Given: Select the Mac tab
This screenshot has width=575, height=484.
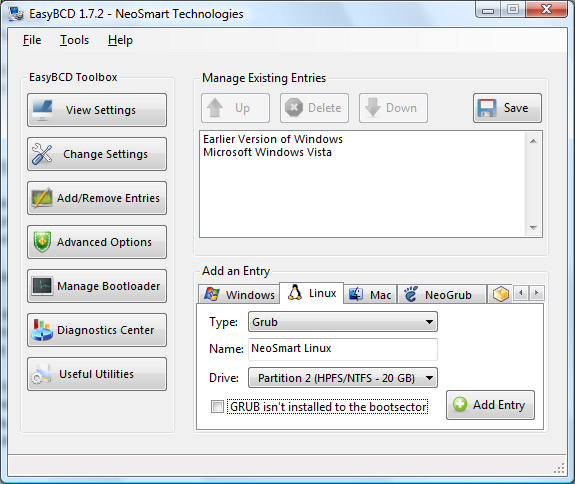Looking at the screenshot, I should [370, 294].
